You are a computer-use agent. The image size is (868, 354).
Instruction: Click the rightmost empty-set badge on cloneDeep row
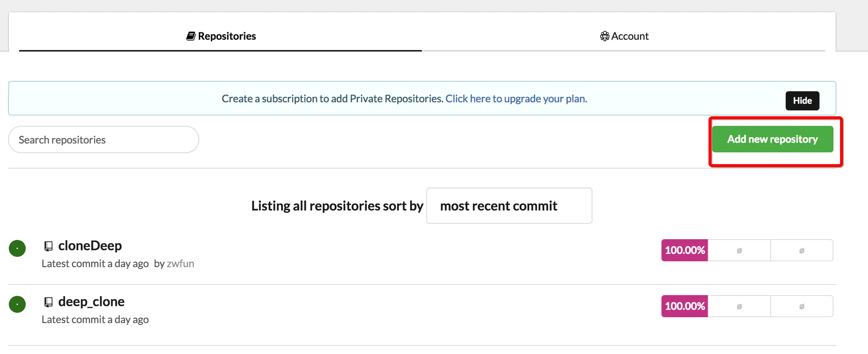pos(802,250)
